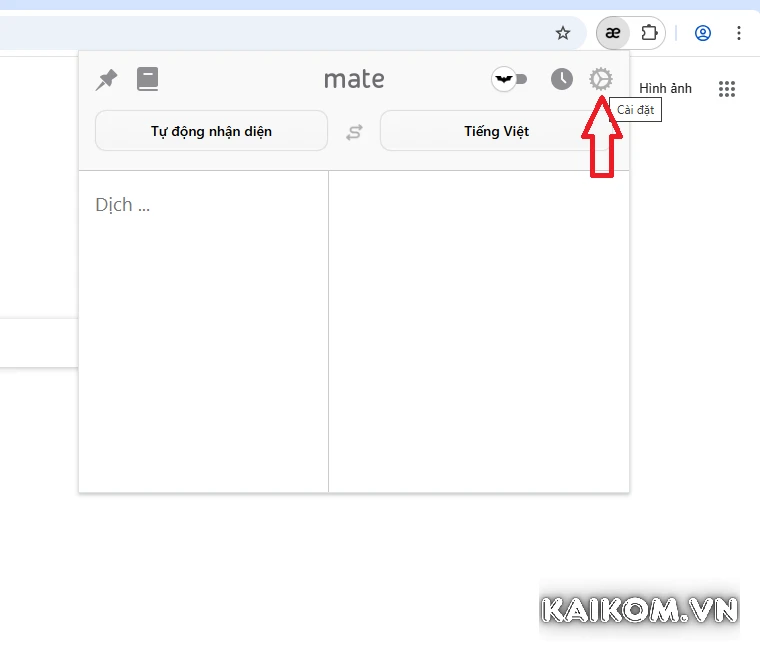The height and width of the screenshot is (650, 760).
Task: Open Chrome's three-dot menu
Action: 739,33
